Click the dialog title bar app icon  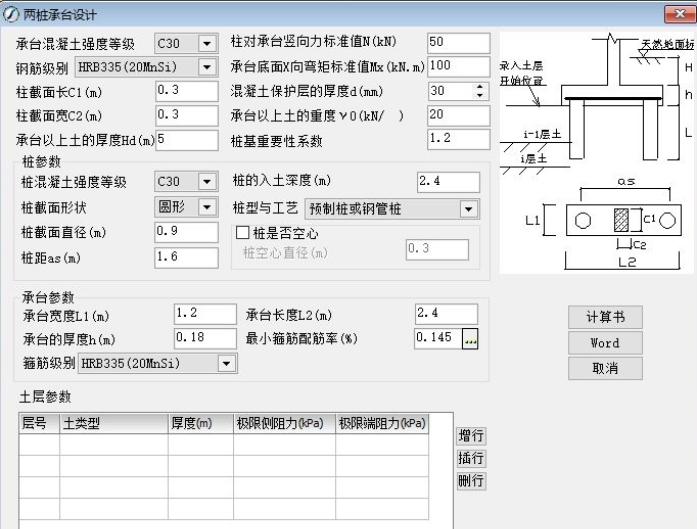11,14
